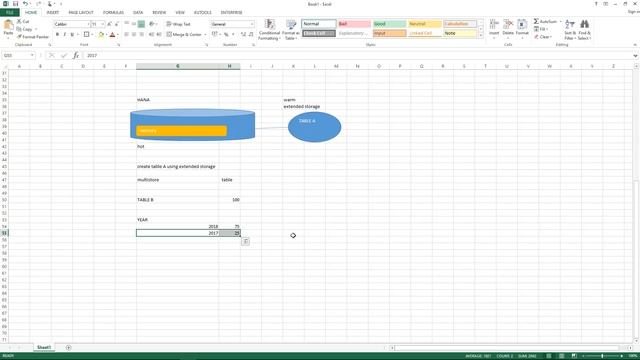This screenshot has height=360, width=640.
Task: Apply red font color A
Action: [x=112, y=34]
